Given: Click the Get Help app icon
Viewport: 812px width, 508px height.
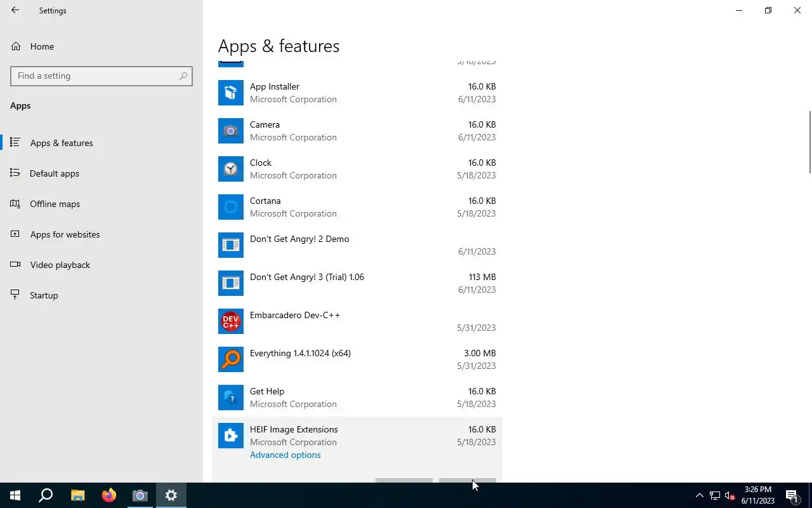Looking at the screenshot, I should tap(231, 398).
